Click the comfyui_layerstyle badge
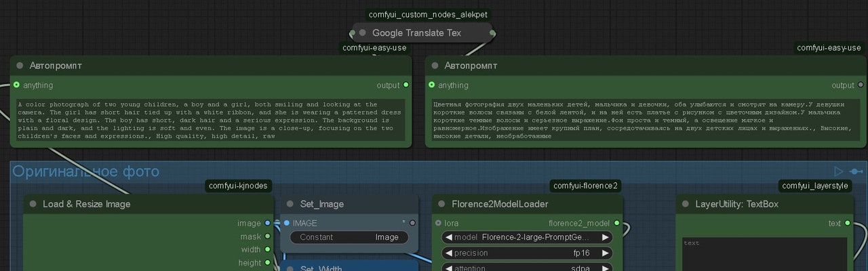868x271 pixels. pyautogui.click(x=814, y=186)
